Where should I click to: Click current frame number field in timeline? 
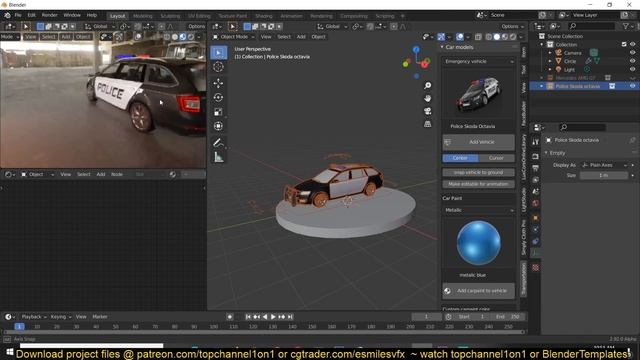426,317
